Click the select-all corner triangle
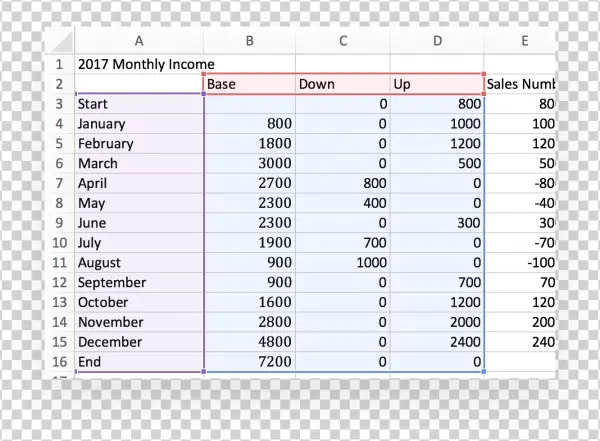Image resolution: width=600 pixels, height=441 pixels. (x=61, y=41)
